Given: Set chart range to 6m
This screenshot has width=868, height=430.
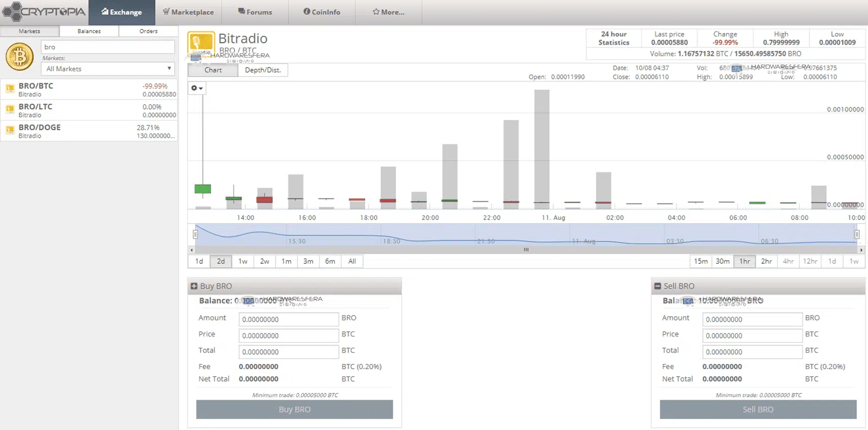Looking at the screenshot, I should (x=330, y=261).
